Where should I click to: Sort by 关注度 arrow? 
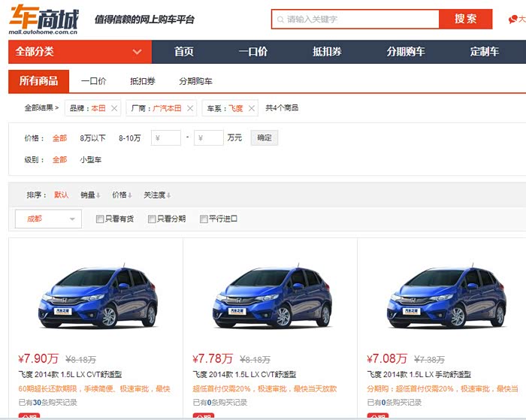(x=168, y=195)
